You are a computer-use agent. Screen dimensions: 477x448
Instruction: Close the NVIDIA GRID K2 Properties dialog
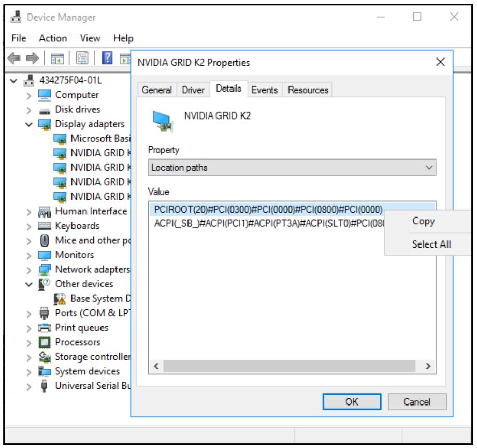(440, 62)
